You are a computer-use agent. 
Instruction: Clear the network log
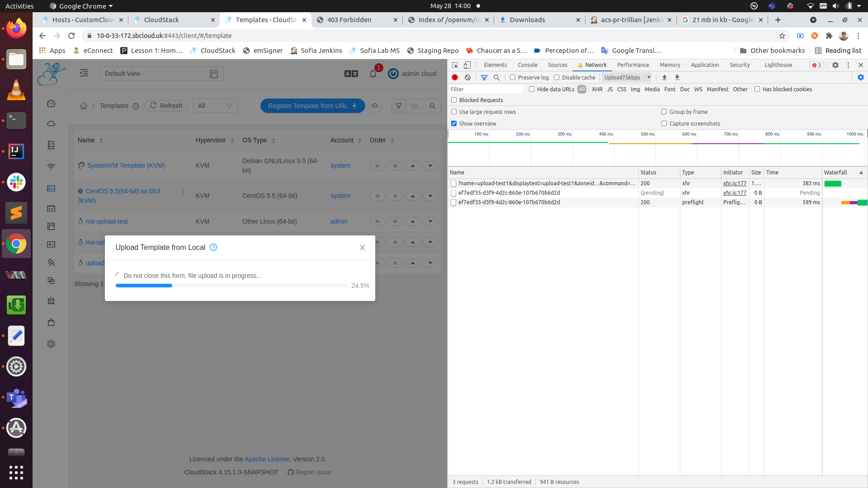(x=468, y=78)
